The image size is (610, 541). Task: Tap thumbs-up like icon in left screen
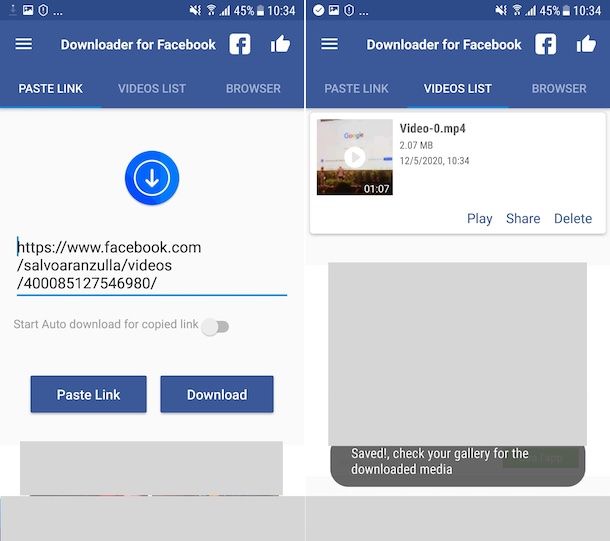click(280, 44)
